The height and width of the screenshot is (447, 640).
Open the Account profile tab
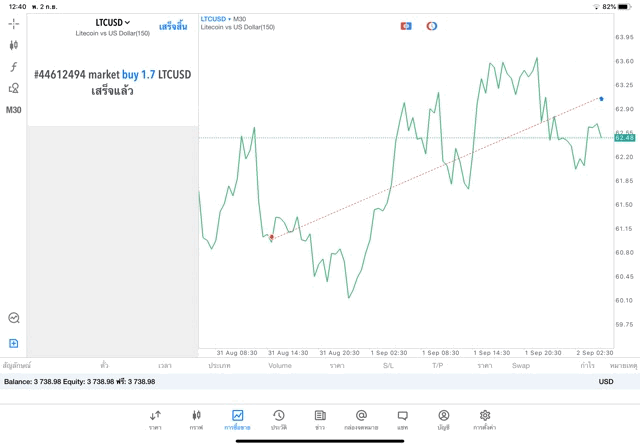point(444,419)
